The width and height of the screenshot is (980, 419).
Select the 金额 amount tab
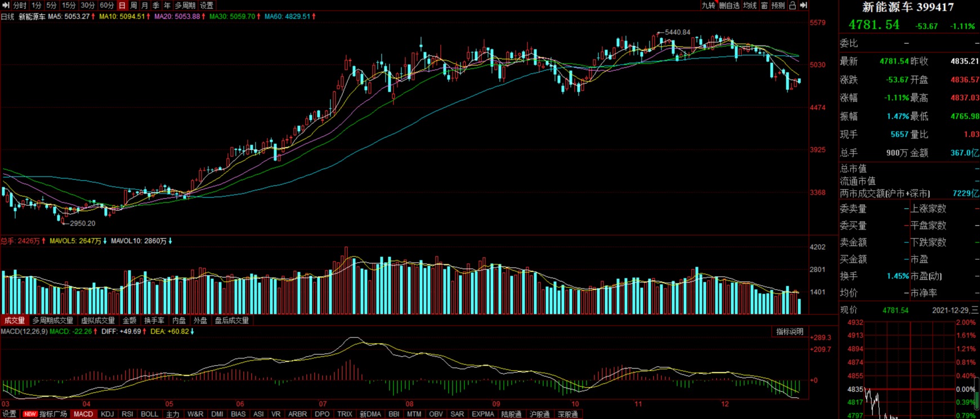pos(129,321)
